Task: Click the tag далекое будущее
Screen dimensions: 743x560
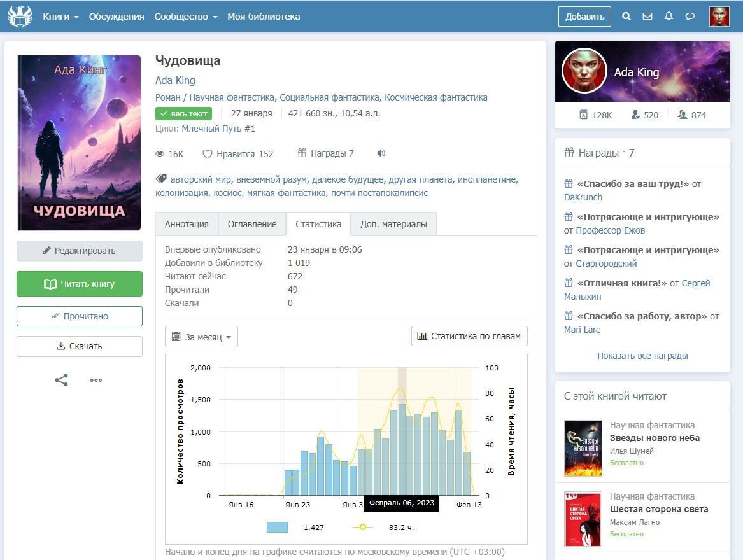Action: point(348,179)
